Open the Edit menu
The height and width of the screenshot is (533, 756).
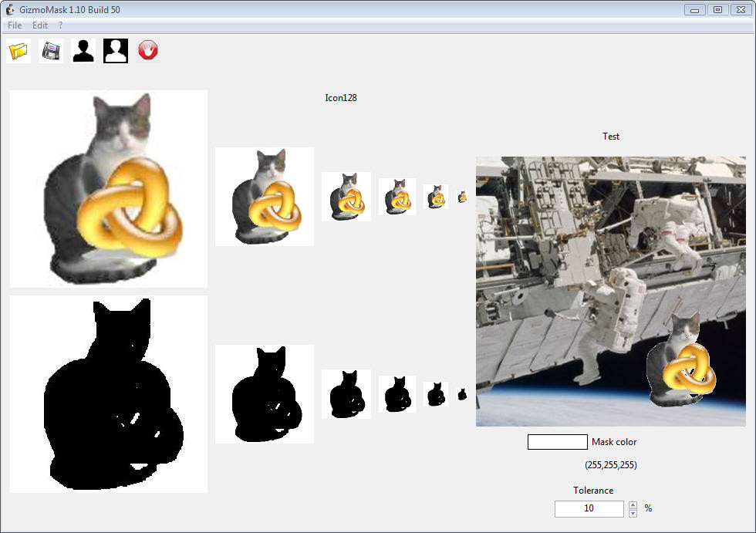point(40,25)
